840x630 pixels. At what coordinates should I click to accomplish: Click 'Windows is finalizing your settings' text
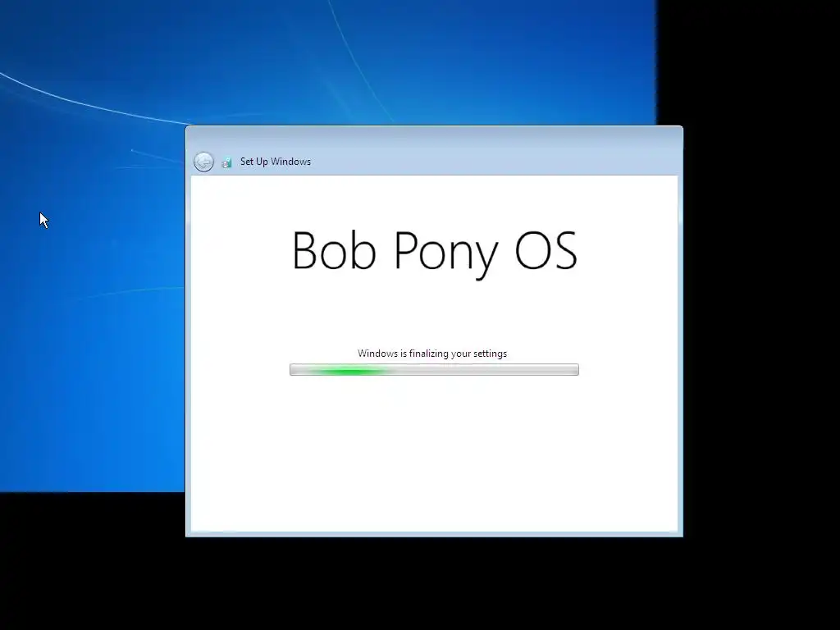tap(432, 354)
